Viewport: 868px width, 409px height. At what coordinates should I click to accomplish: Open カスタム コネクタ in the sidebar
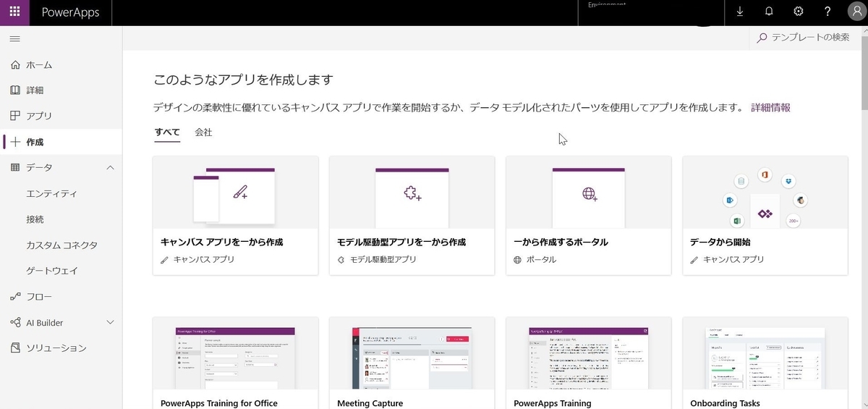(61, 245)
